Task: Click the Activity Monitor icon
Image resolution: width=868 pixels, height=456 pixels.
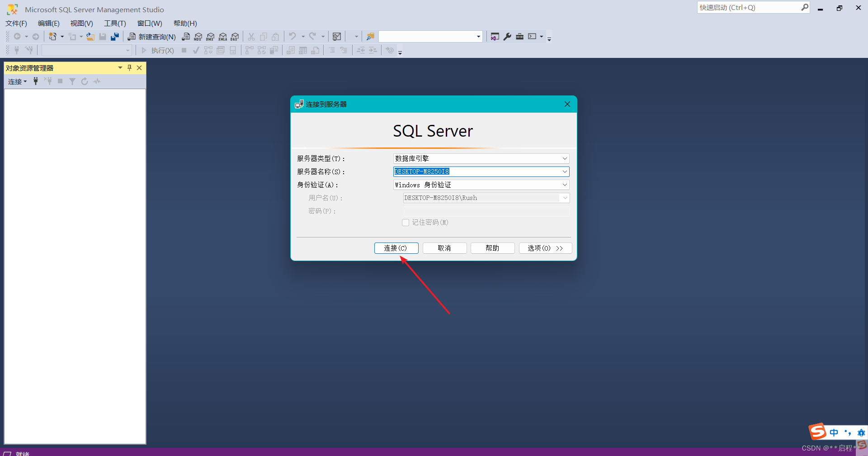Action: pos(337,37)
